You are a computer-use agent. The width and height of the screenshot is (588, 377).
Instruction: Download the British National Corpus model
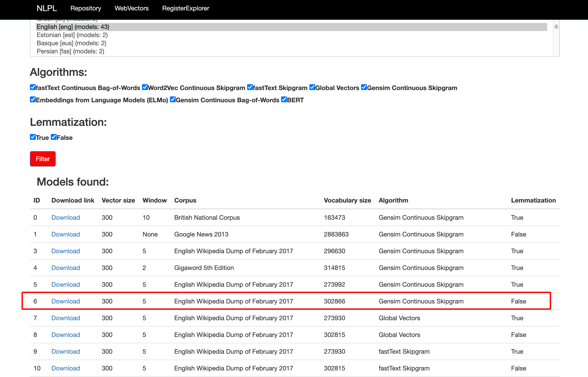(x=66, y=218)
